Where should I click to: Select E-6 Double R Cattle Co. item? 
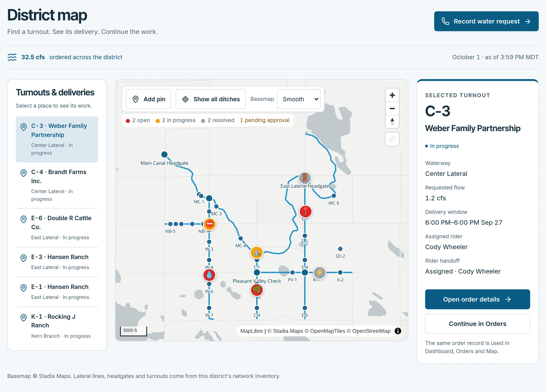[x=57, y=227]
